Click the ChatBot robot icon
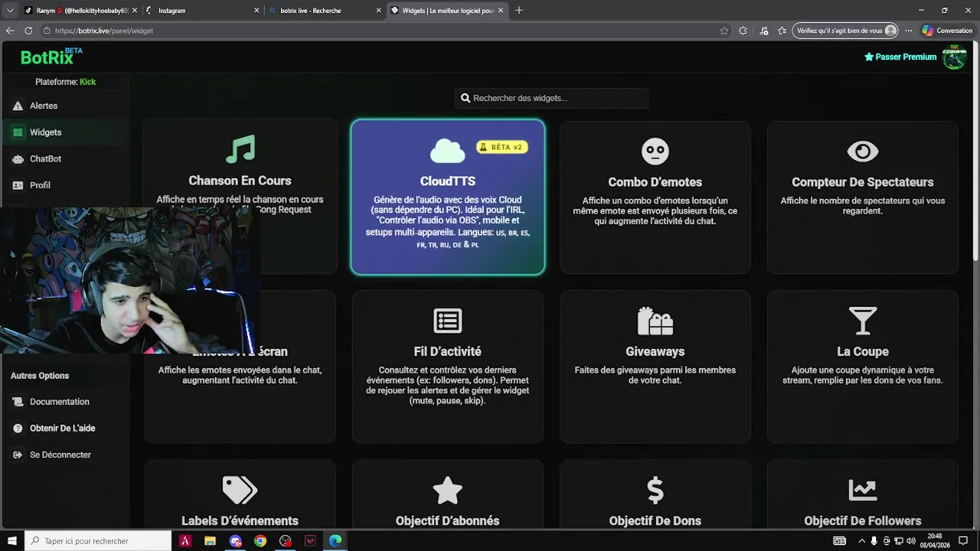Screen dimensions: 980x551 18,159
